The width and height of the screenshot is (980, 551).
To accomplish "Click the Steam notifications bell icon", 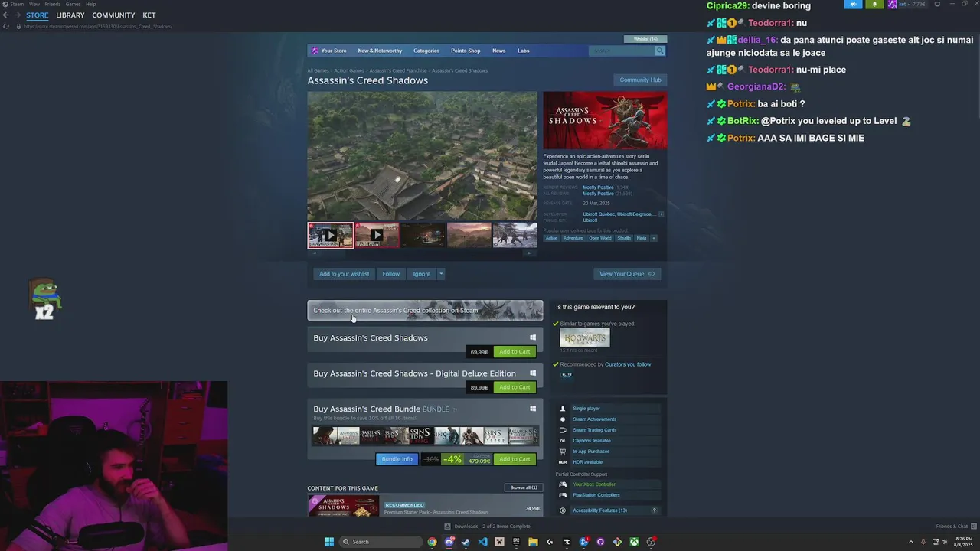I will coord(875,4).
